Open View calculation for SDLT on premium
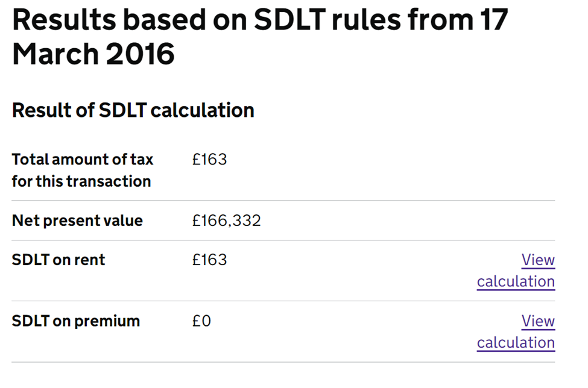The width and height of the screenshot is (588, 388). (x=516, y=331)
